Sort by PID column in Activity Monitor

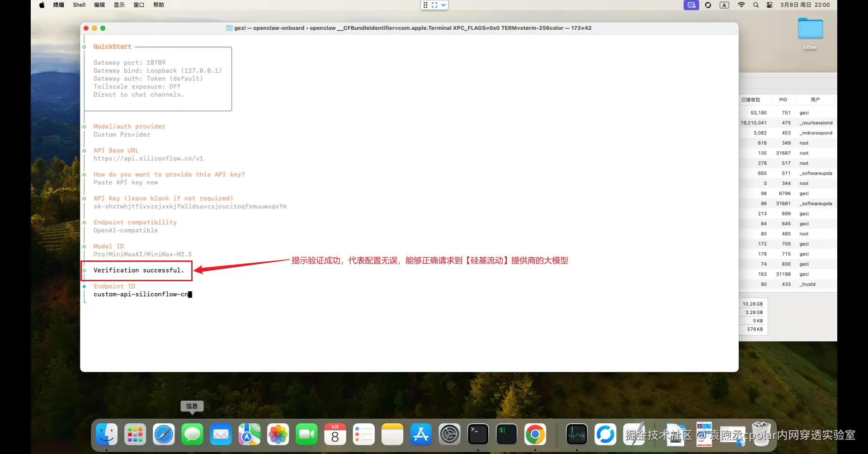tap(783, 99)
